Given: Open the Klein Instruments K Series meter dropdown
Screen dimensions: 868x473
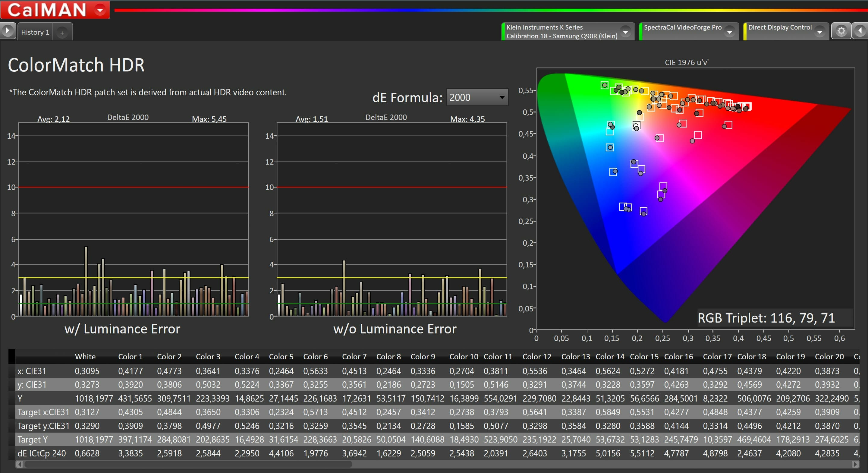Looking at the screenshot, I should 625,32.
